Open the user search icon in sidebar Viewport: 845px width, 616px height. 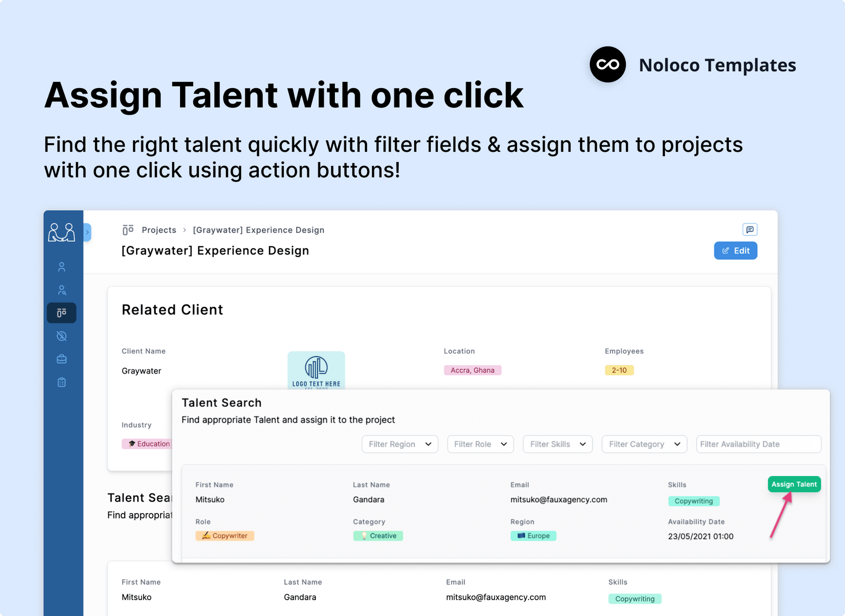click(x=62, y=289)
